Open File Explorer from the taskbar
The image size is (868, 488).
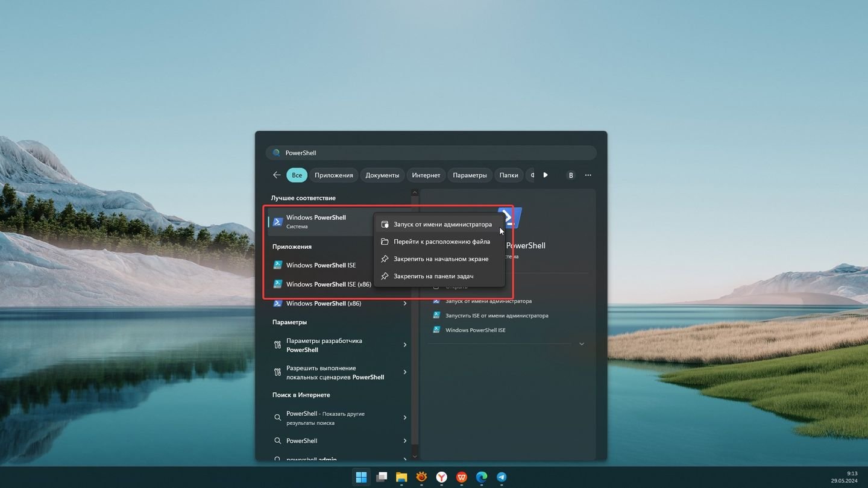[401, 477]
